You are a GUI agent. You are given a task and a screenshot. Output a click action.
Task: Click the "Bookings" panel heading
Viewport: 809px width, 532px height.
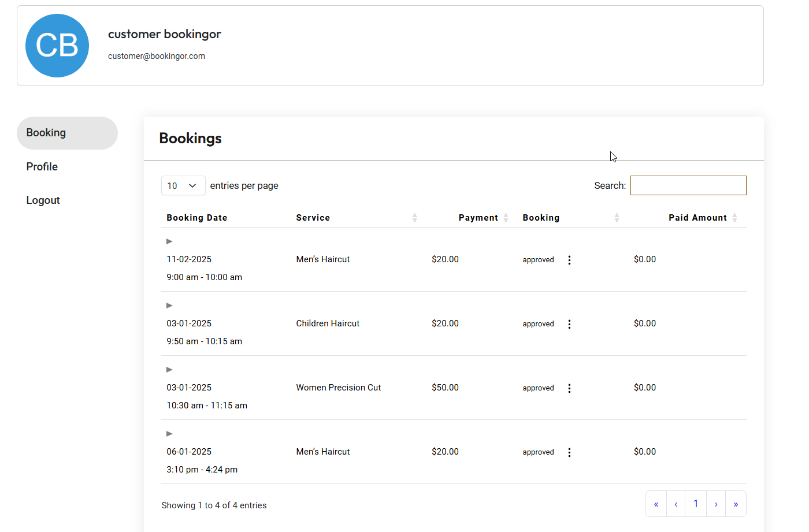click(191, 139)
